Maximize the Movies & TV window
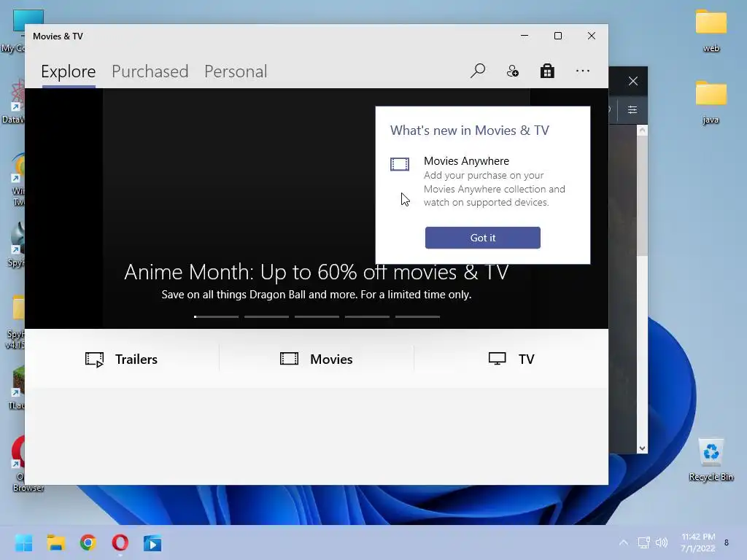The width and height of the screenshot is (747, 560). tap(558, 36)
